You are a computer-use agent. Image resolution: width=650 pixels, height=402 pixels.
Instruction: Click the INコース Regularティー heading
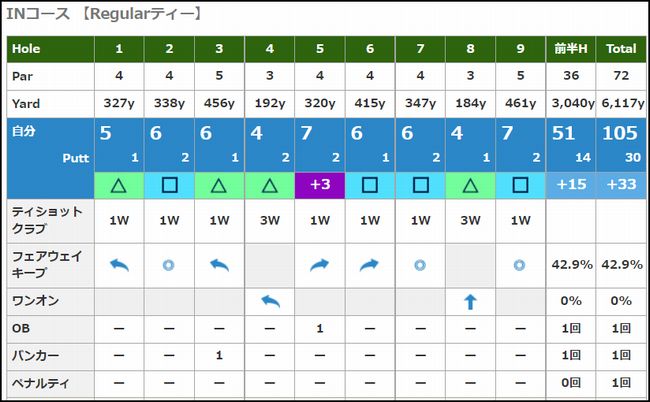point(105,14)
